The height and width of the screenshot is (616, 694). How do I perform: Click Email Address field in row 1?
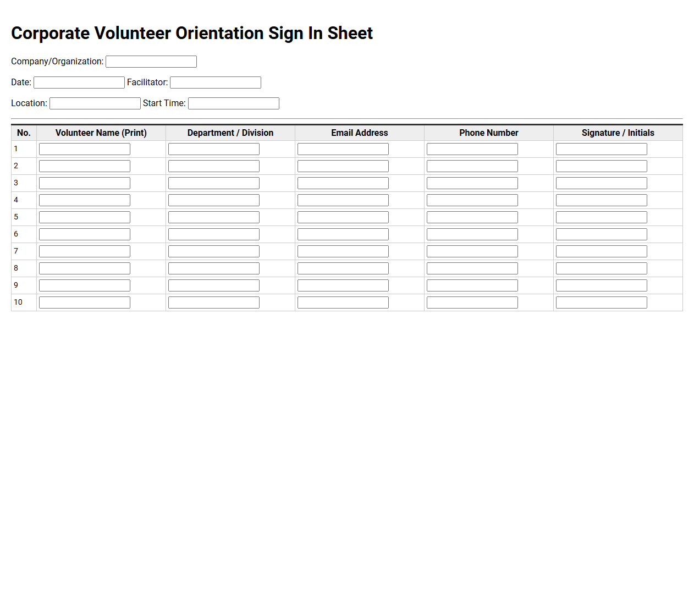(343, 149)
